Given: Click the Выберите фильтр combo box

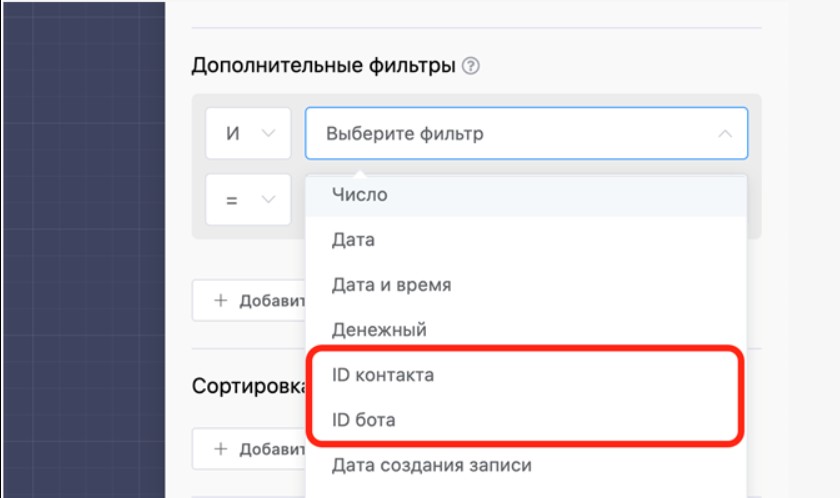Looking at the screenshot, I should (x=510, y=134).
